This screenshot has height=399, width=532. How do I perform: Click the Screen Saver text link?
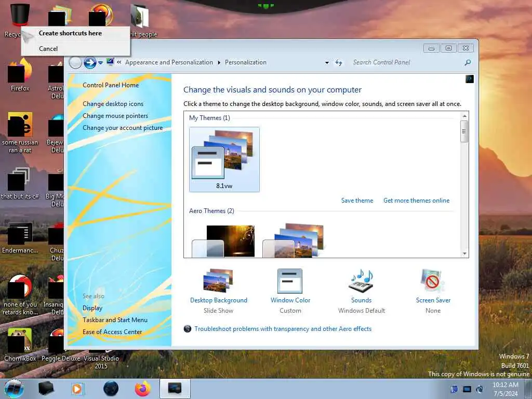(433, 300)
